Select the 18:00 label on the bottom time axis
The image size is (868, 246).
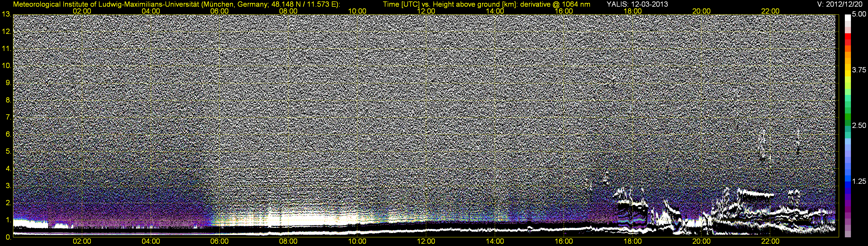632,242
